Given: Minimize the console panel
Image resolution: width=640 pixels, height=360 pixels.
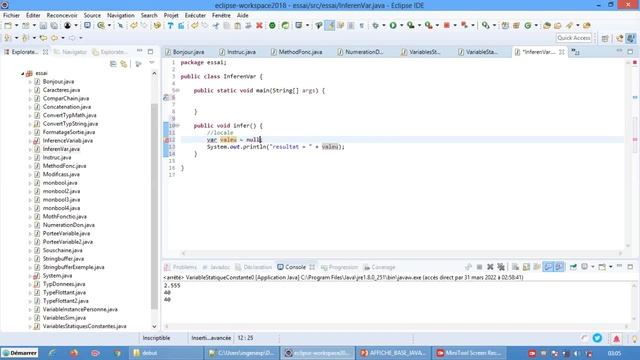Looking at the screenshot, I should [x=620, y=266].
